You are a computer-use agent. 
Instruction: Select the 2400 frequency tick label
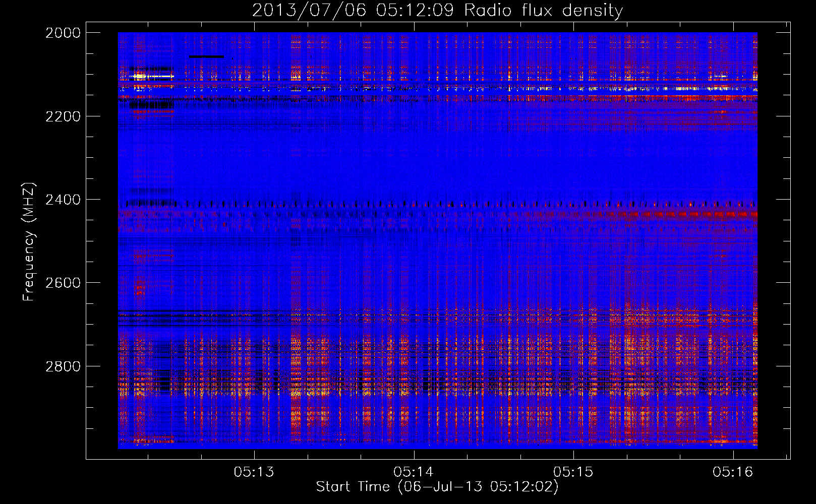pyautogui.click(x=63, y=200)
